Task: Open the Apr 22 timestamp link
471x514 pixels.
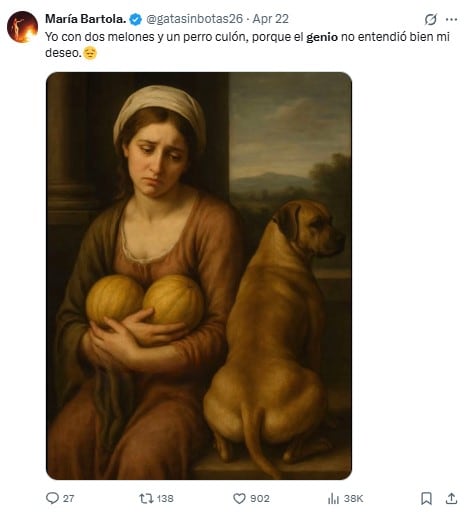Action: point(270,19)
